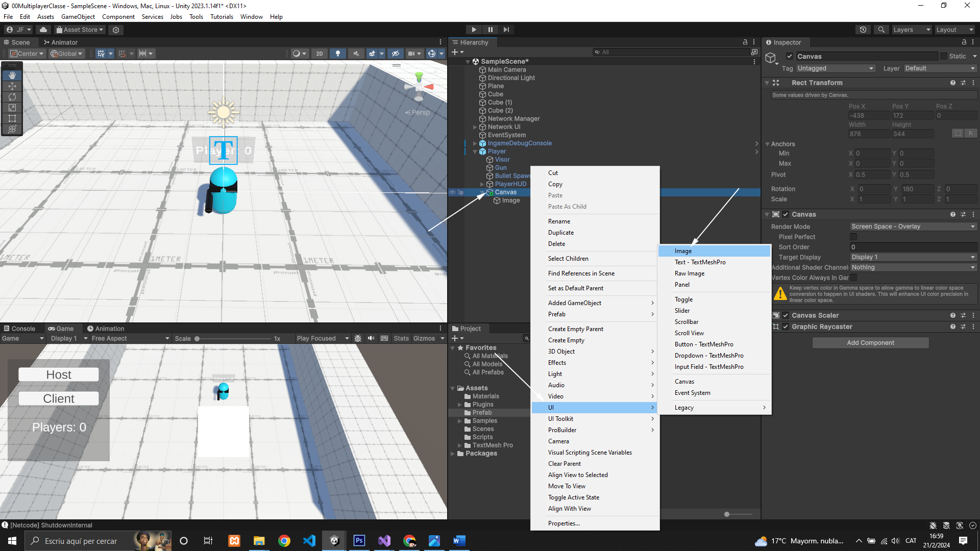Select the Rect tool in Scene view
The width and height of the screenshot is (980, 551).
click(12, 118)
